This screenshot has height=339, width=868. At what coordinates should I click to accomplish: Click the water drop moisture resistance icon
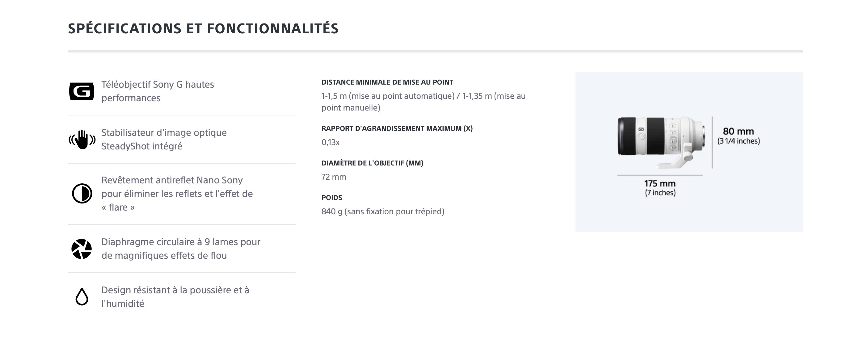point(82,297)
